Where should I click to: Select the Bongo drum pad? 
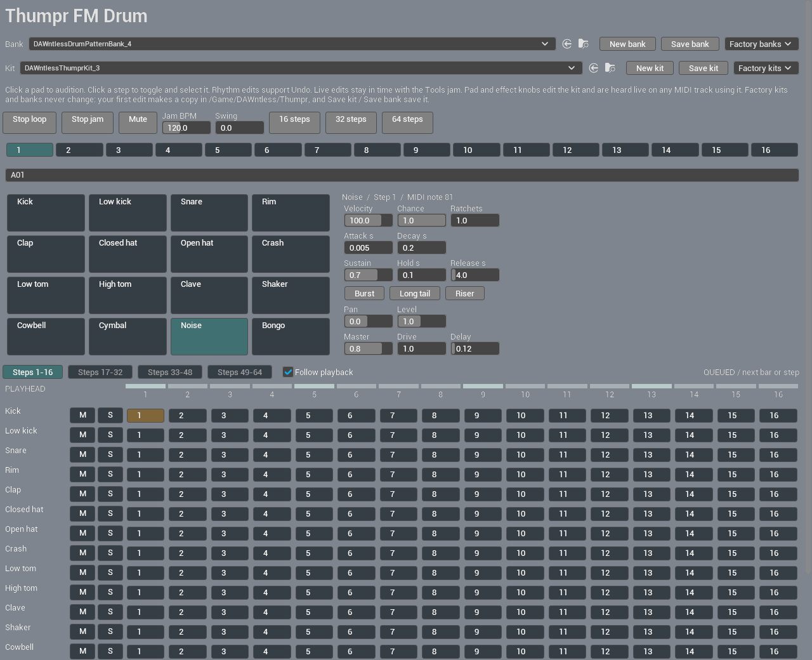291,336
